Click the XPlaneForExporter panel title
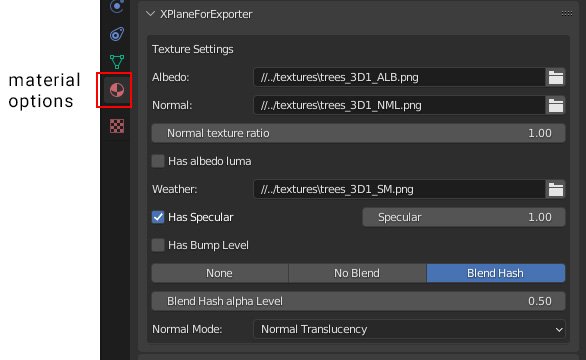The width and height of the screenshot is (586, 360). pos(206,14)
